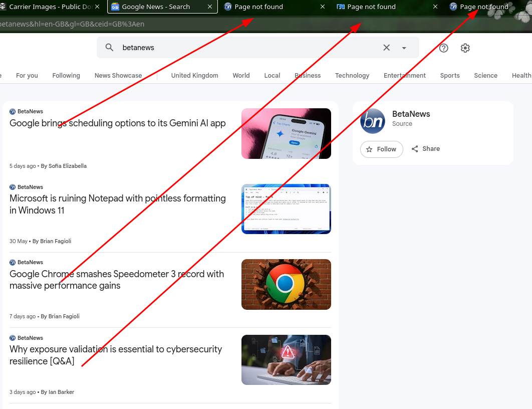
Task: Open exposure validation cybersecurity article
Action: click(116, 355)
